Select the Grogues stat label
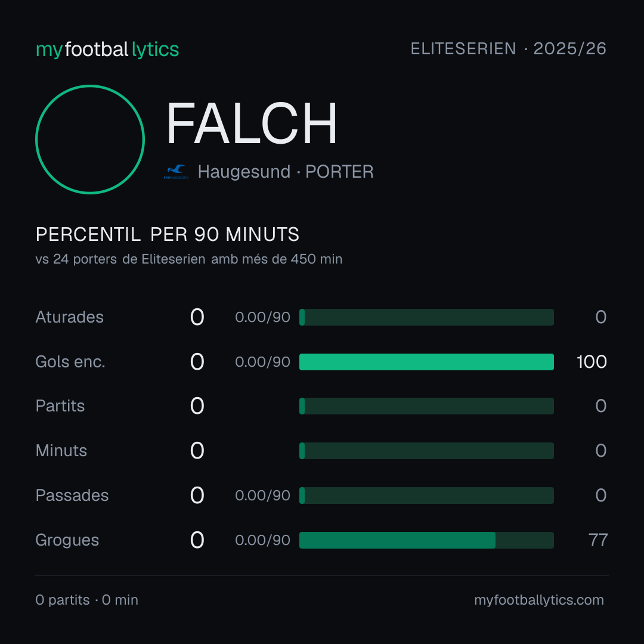The height and width of the screenshot is (644, 644). [x=67, y=540]
